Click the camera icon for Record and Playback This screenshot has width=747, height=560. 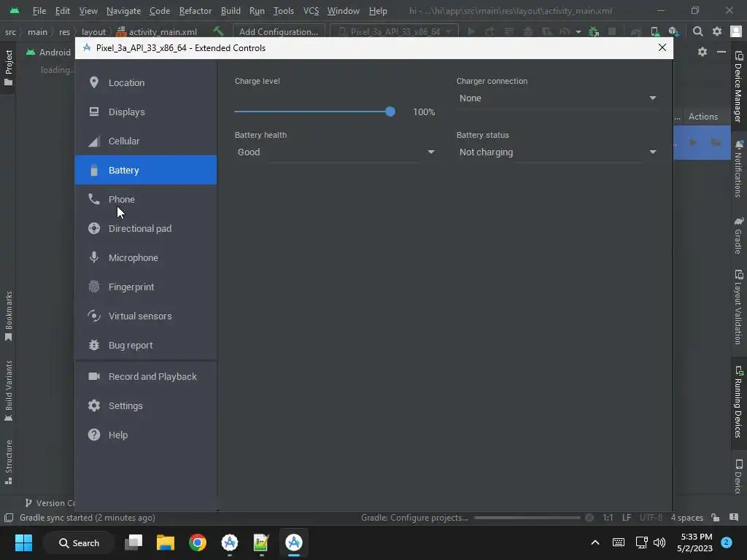pos(94,376)
